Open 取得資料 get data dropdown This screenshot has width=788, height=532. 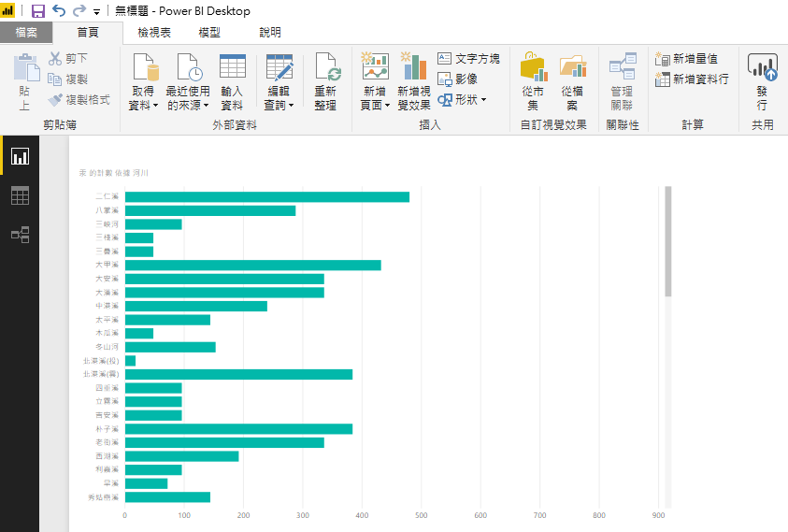(144, 81)
